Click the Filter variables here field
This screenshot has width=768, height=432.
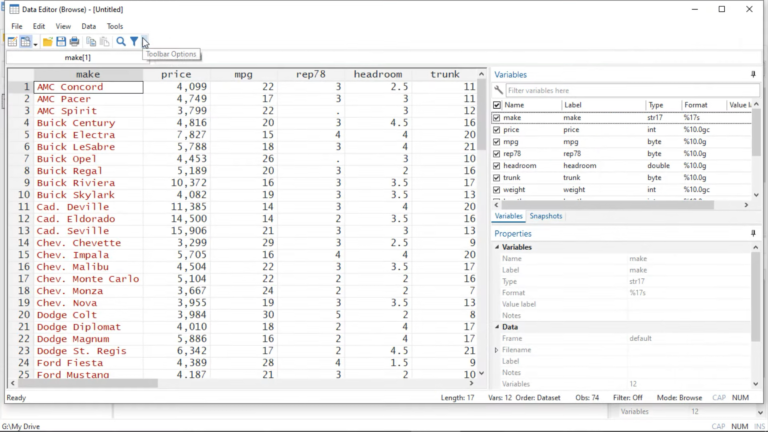632,91
